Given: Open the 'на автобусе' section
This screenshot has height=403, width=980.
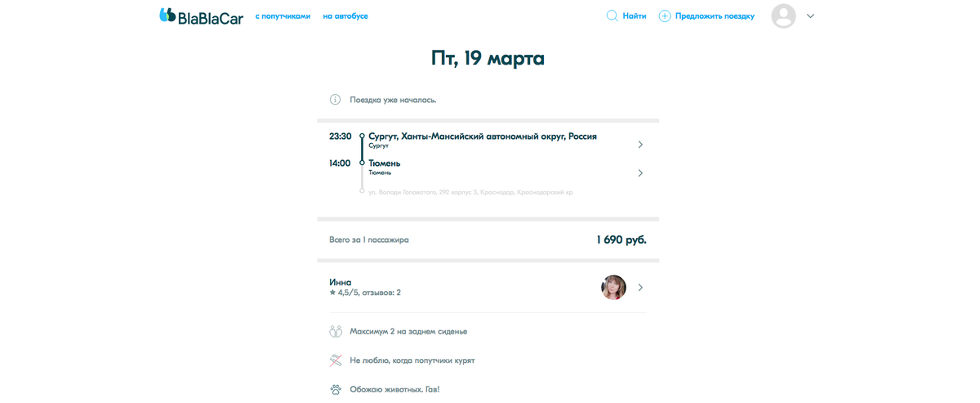Looking at the screenshot, I should click(345, 16).
